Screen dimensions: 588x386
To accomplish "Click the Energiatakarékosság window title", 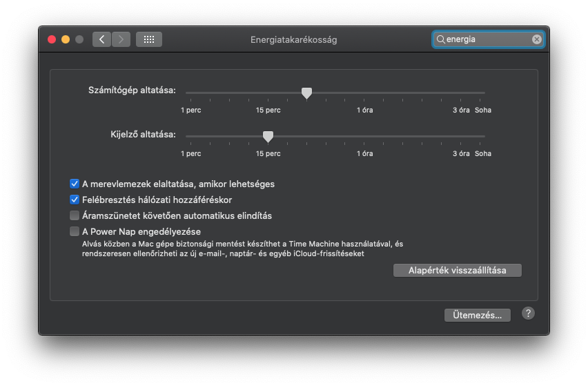I will point(293,40).
